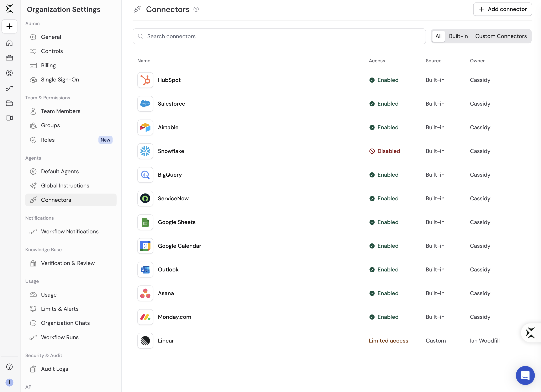Screen dimensions: 541x392
Task: Select the All filter tab
Action: (x=438, y=36)
